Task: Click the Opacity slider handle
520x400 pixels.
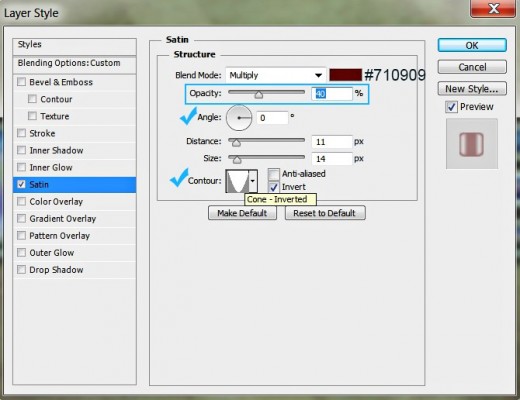Action: (x=258, y=95)
